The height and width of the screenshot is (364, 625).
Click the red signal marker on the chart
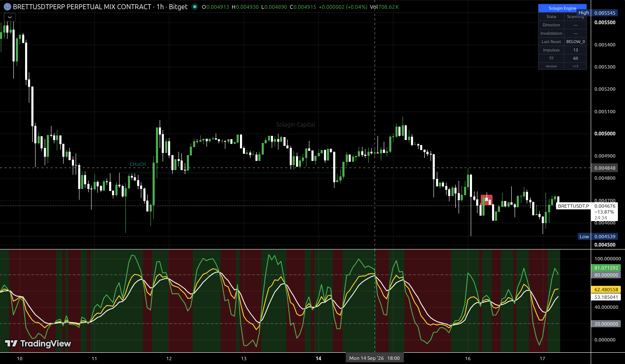click(x=487, y=200)
